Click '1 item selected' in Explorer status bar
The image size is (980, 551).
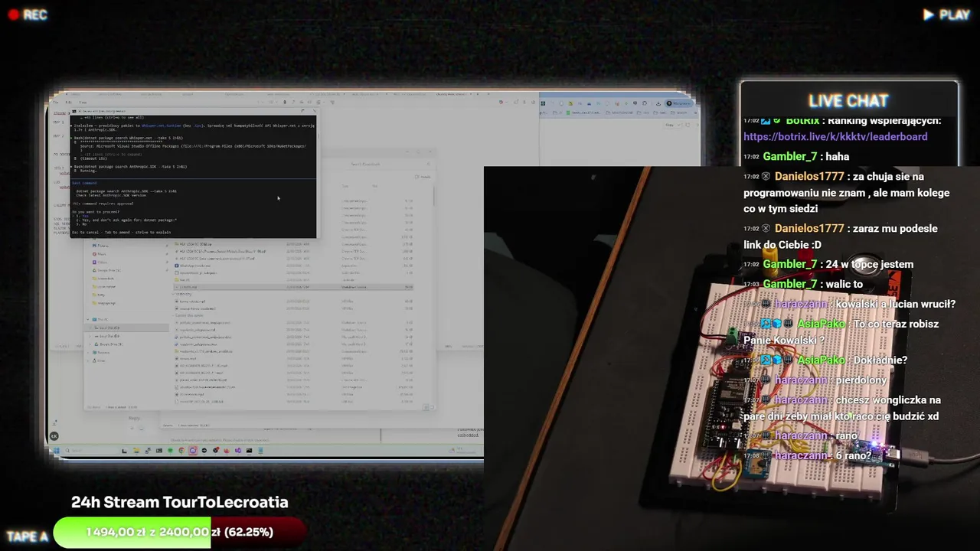point(115,407)
